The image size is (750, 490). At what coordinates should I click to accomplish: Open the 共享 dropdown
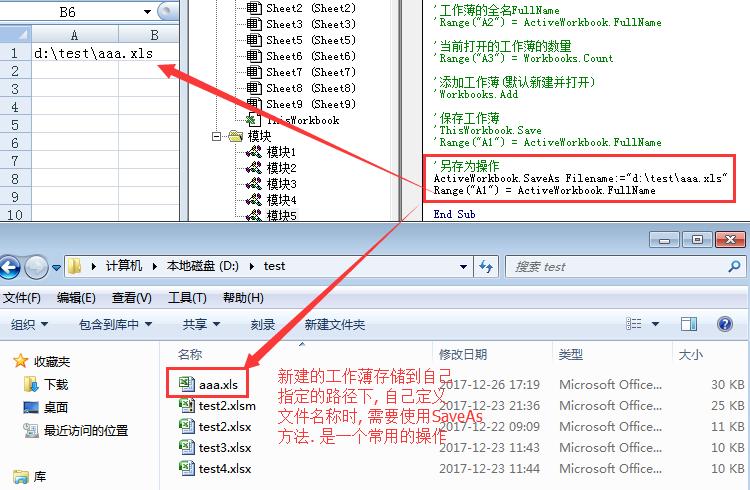coord(201,324)
